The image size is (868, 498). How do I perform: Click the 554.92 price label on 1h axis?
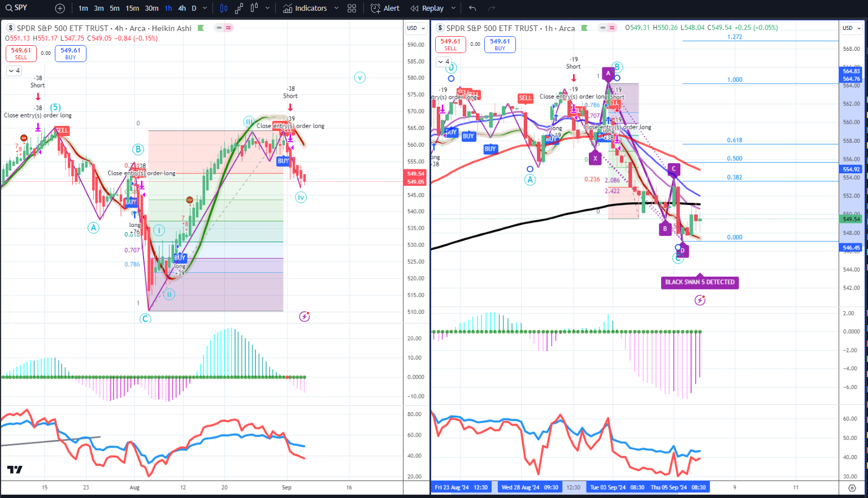coord(851,169)
